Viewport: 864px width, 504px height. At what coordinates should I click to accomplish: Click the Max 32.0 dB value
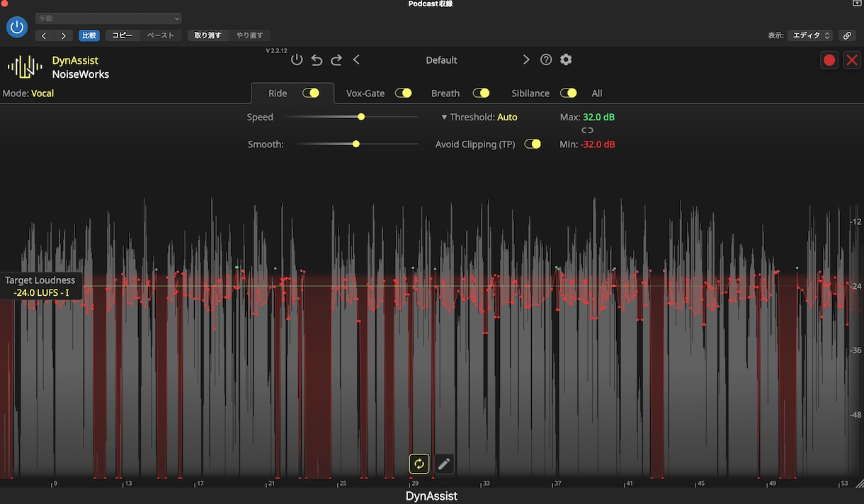598,117
